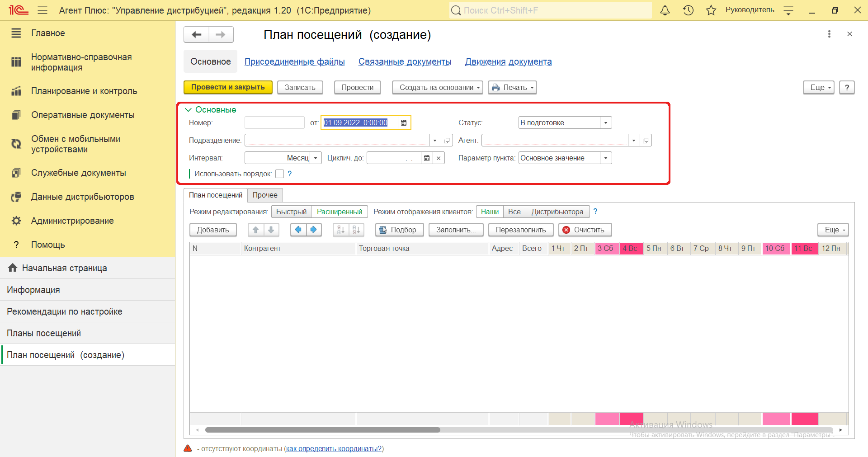Expand Подразделение dropdown arrow
This screenshot has height=457, width=868.
tap(435, 141)
